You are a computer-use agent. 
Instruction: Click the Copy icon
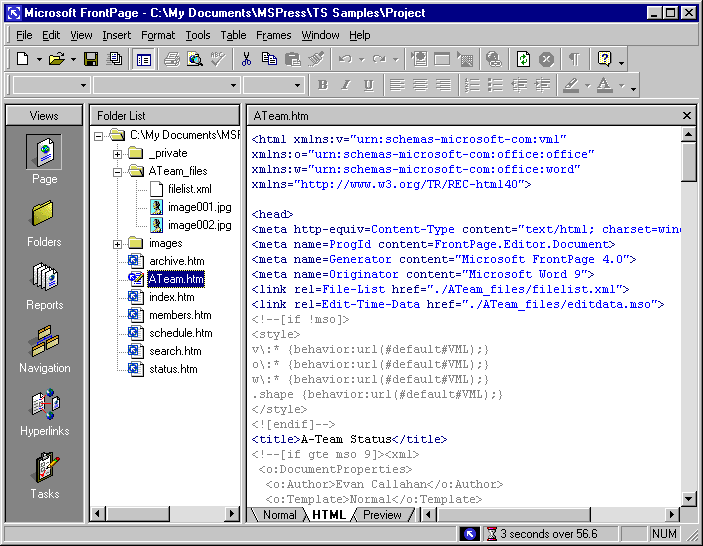[269, 59]
